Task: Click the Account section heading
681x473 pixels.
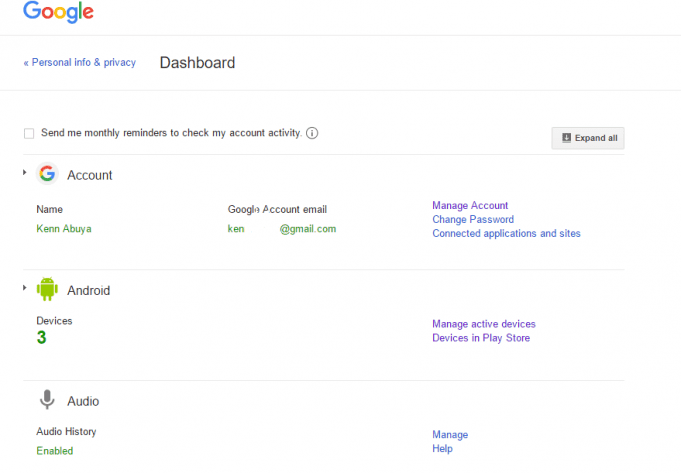Action: 89,175
